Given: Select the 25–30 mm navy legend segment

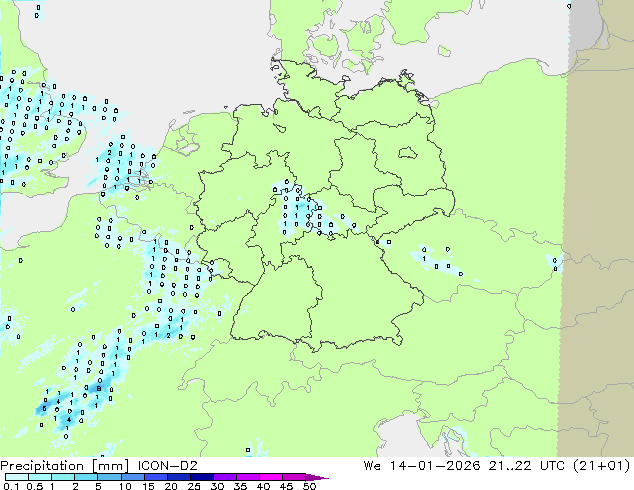Looking at the screenshot, I should (201, 477).
